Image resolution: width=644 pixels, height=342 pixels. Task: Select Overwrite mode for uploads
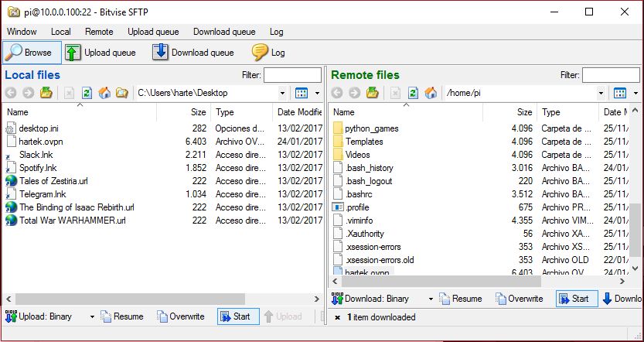pyautogui.click(x=180, y=316)
